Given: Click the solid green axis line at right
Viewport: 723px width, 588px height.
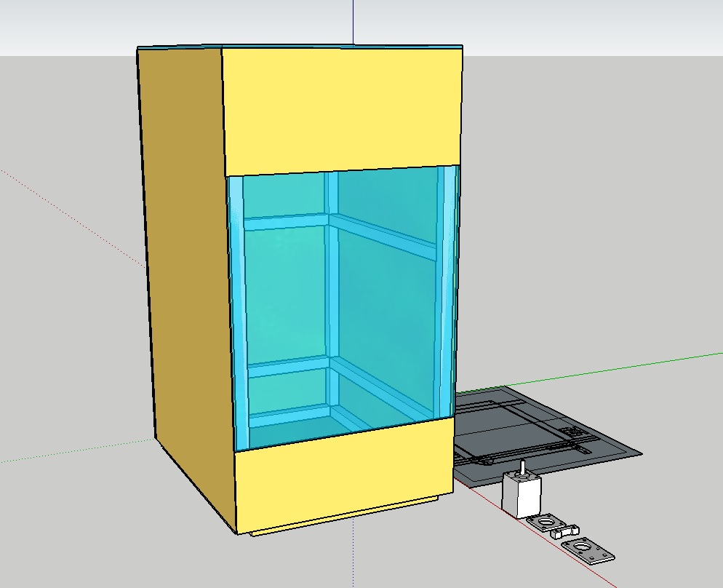Looking at the screenshot, I should (x=613, y=370).
